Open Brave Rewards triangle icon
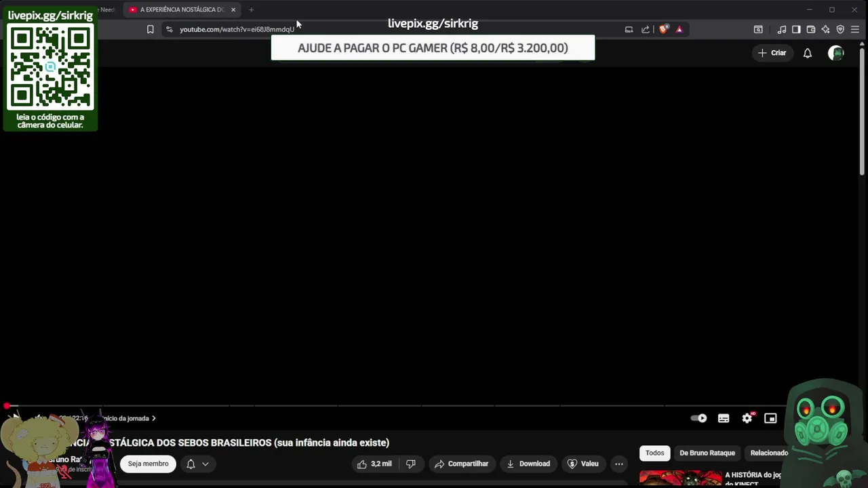 679,29
